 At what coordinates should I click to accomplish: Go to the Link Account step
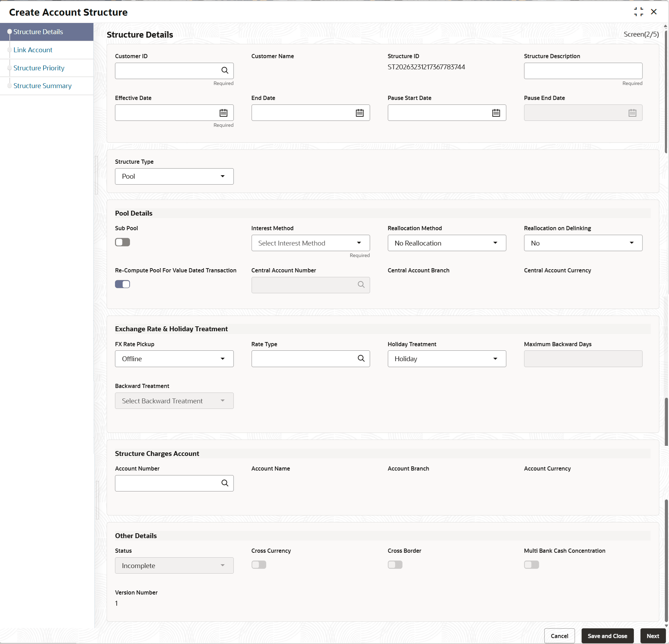point(33,50)
